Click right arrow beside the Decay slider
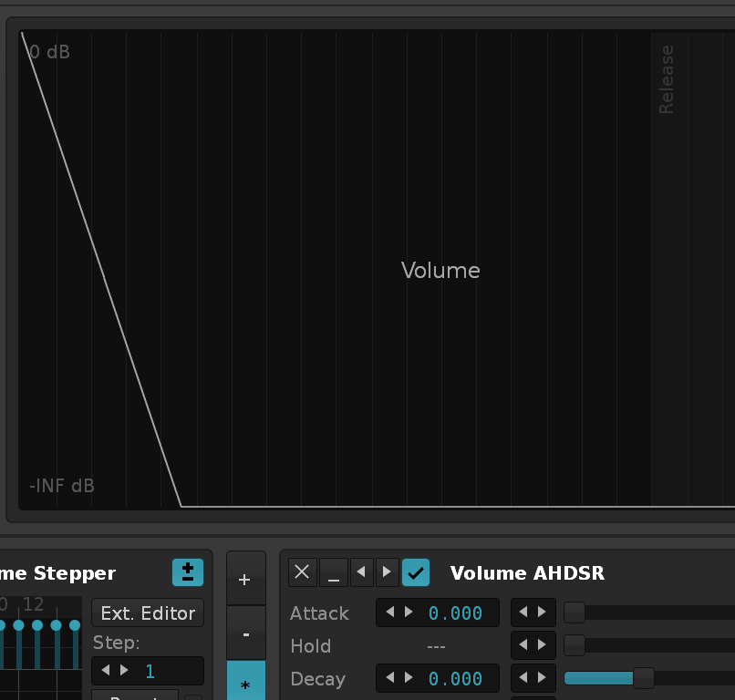 pyautogui.click(x=543, y=677)
